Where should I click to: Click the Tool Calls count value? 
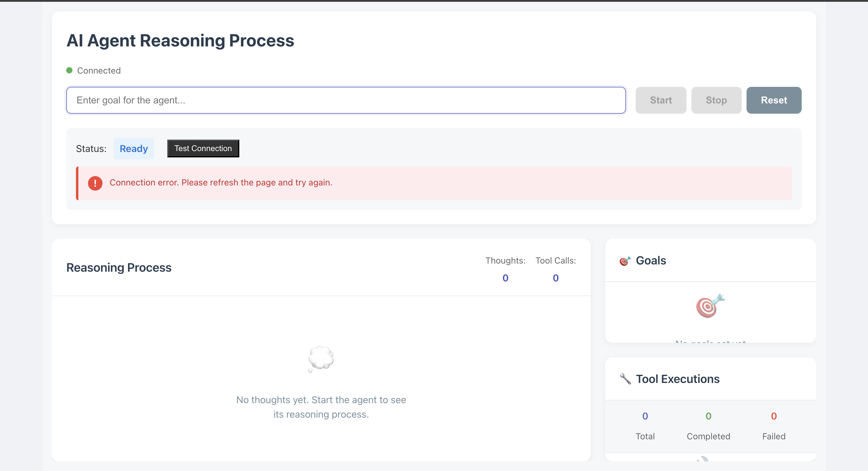click(556, 278)
